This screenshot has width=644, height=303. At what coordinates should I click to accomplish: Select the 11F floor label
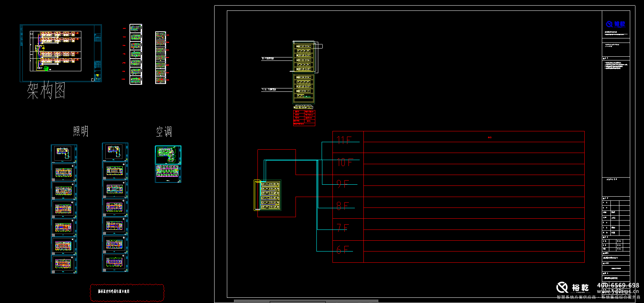tap(344, 140)
